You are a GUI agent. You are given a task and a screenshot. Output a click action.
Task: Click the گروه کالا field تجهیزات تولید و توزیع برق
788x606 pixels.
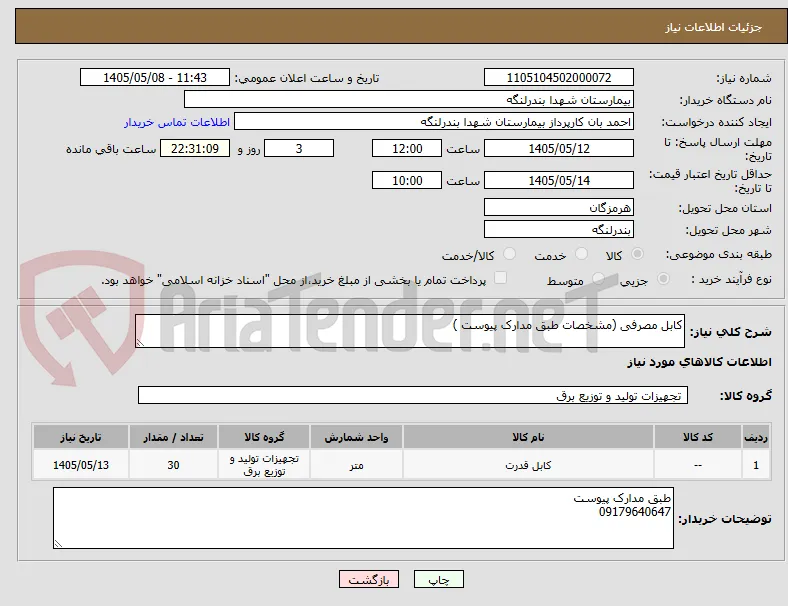[x=413, y=395]
